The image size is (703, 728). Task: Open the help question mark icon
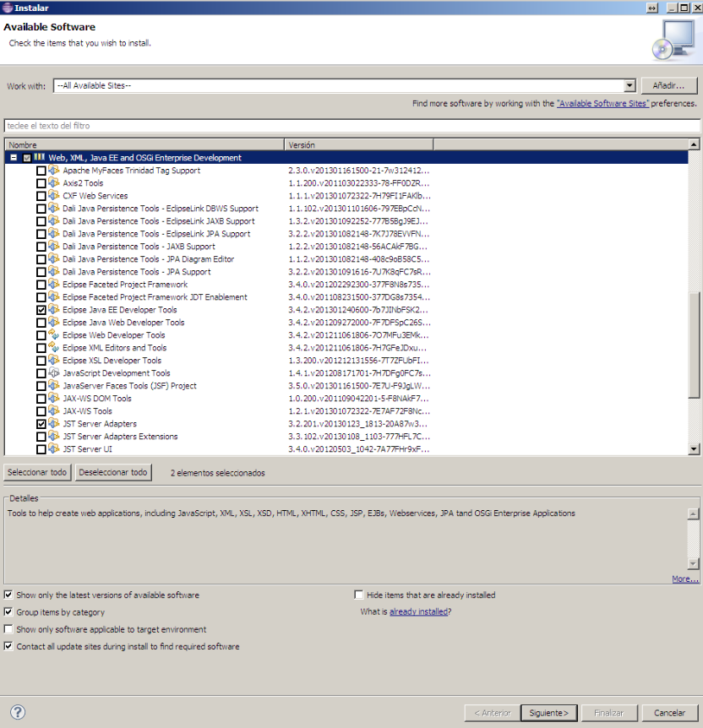tap(18, 712)
